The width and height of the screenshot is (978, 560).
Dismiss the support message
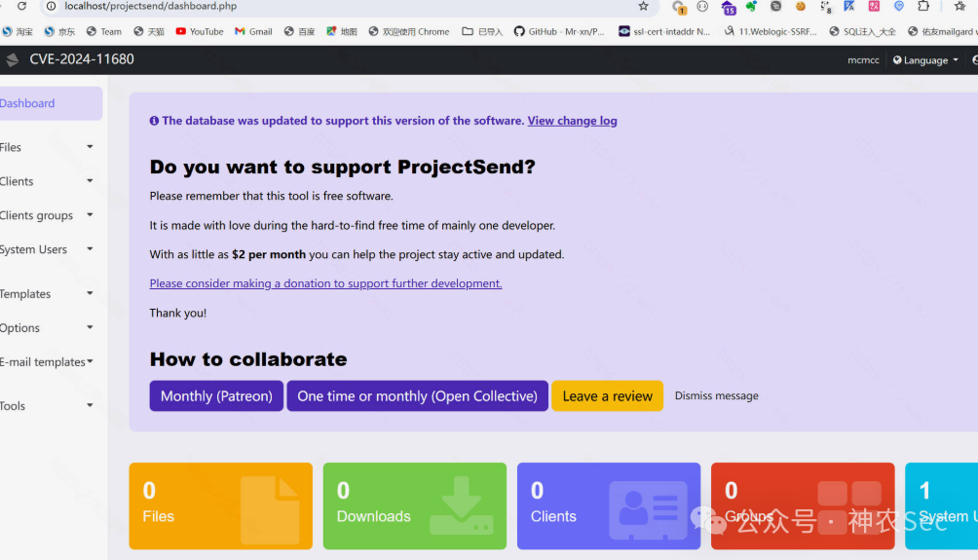[717, 396]
